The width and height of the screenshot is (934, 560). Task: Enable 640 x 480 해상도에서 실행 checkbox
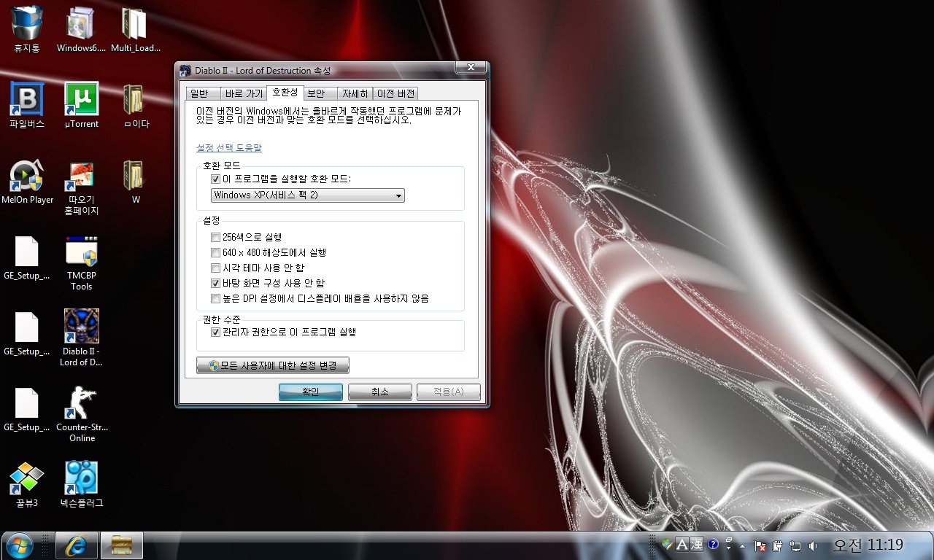[215, 252]
